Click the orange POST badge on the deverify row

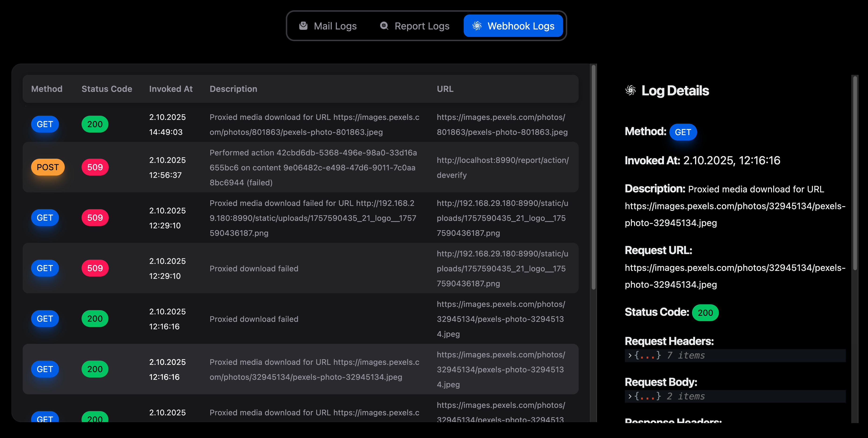[x=47, y=167]
